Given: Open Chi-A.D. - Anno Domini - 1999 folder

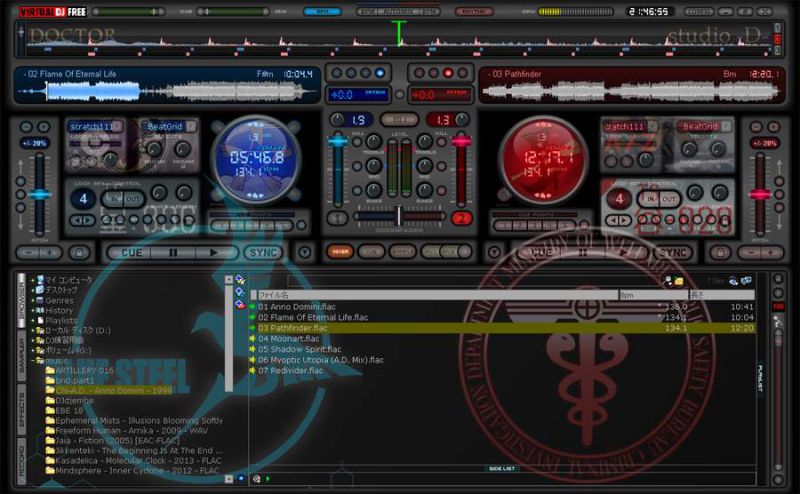Looking at the screenshot, I should [114, 390].
